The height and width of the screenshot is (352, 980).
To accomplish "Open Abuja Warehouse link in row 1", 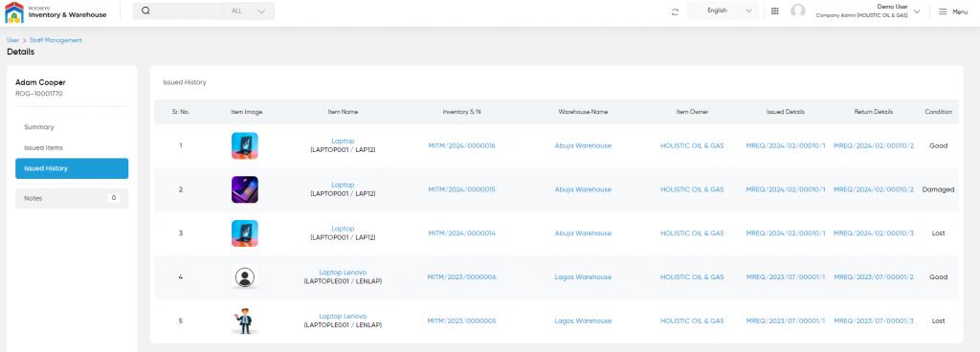I will tap(583, 145).
